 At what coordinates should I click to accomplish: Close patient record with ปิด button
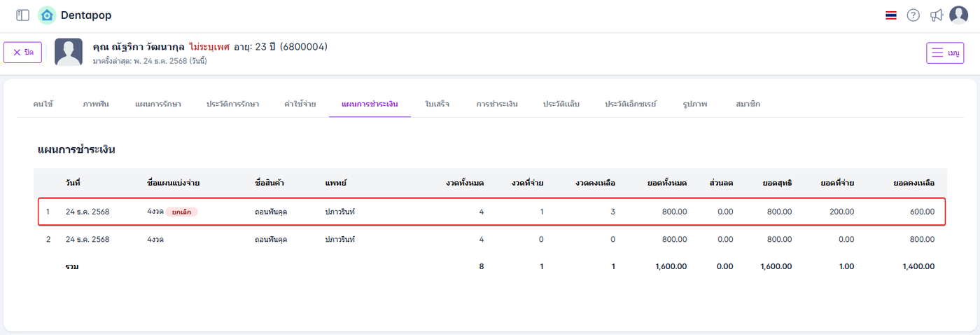(x=23, y=53)
